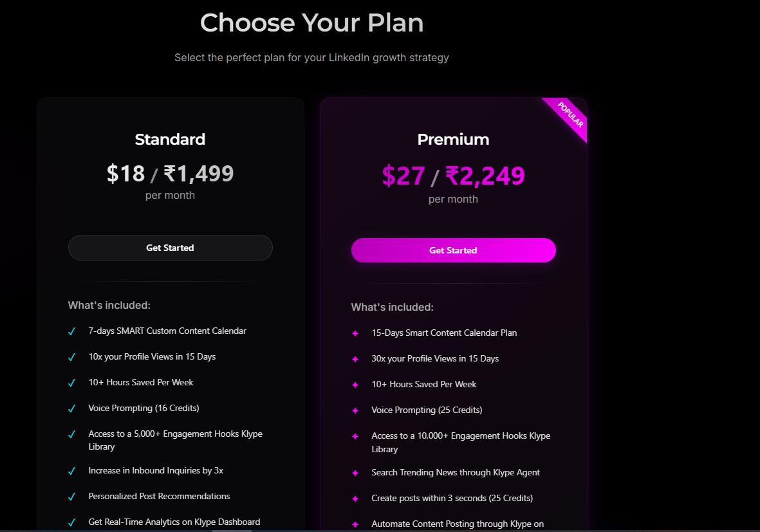Click the $18 / ₹1,499 Standard price
This screenshot has height=532, width=760.
170,174
